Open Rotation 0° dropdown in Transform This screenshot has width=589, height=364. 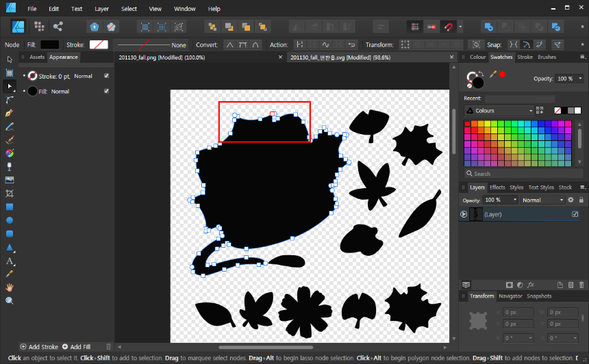530,338
